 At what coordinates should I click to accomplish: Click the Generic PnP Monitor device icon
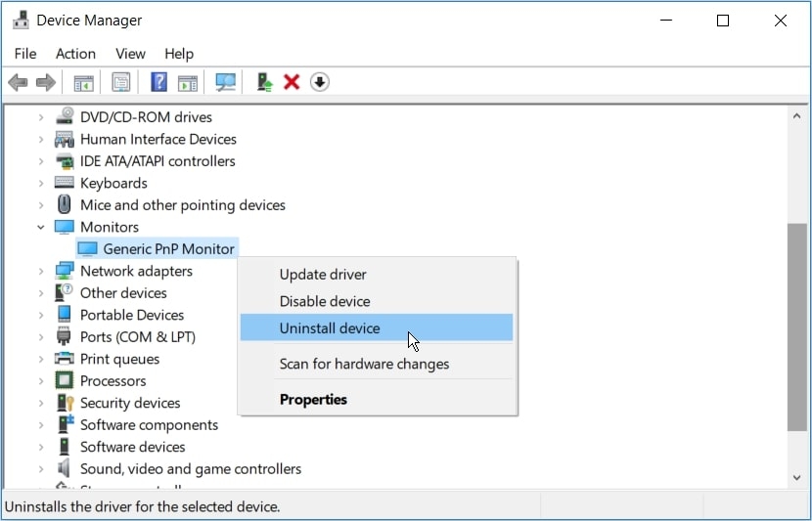(x=87, y=249)
